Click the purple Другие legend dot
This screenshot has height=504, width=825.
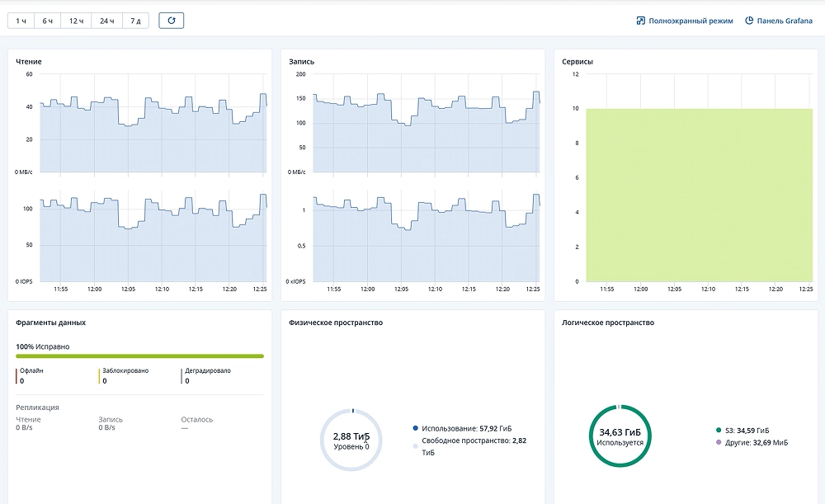tap(719, 443)
